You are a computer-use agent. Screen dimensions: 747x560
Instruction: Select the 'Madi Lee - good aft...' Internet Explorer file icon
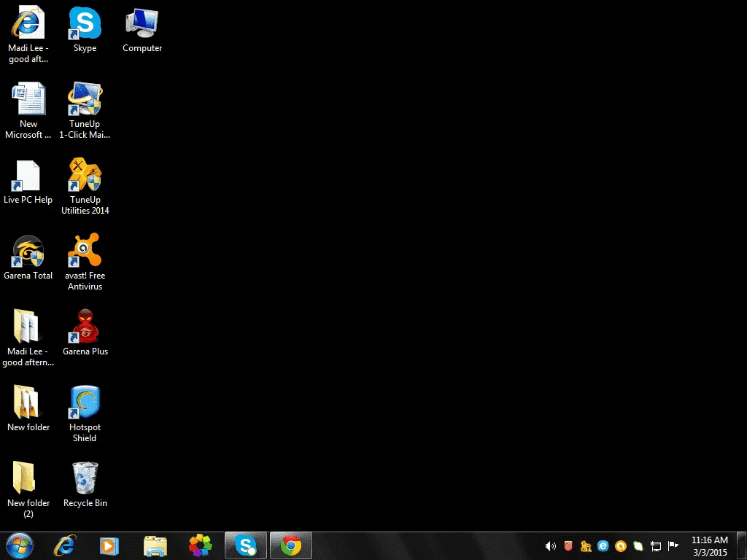click(x=28, y=35)
